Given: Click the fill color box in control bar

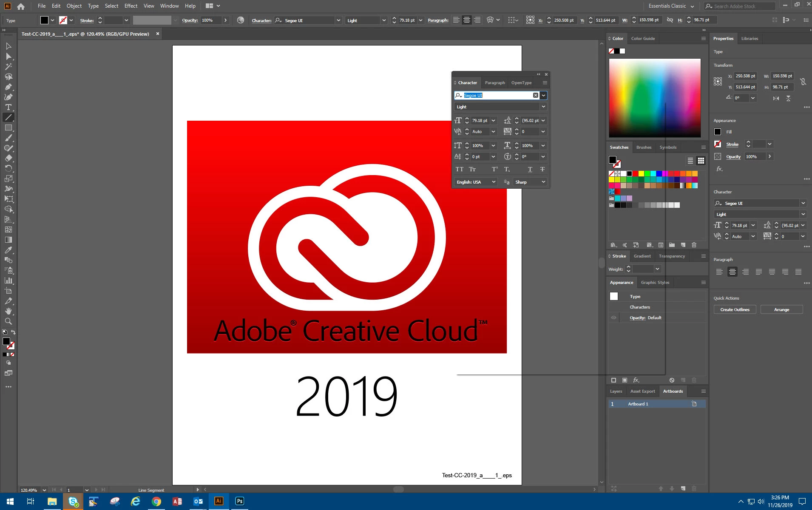Looking at the screenshot, I should tap(44, 20).
